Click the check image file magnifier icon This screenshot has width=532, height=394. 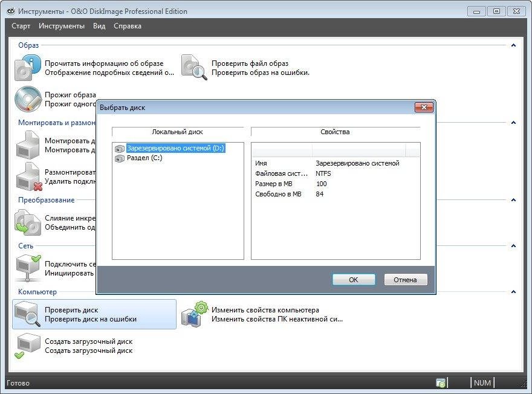pyautogui.click(x=194, y=68)
